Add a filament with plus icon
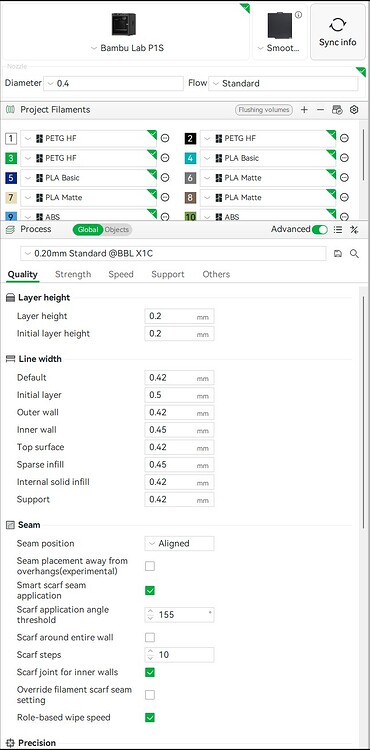Screen dimensions: 370x750 pyautogui.click(x=304, y=110)
